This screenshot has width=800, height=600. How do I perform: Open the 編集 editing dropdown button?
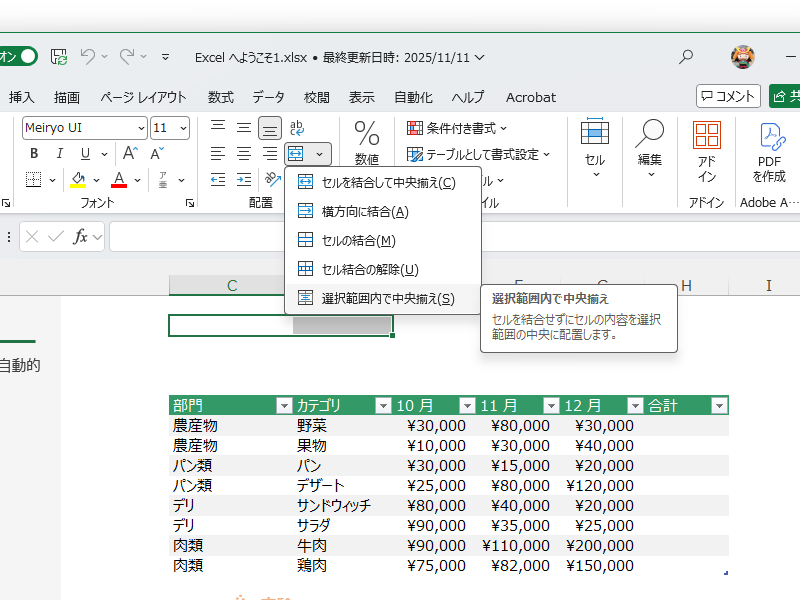click(x=649, y=149)
